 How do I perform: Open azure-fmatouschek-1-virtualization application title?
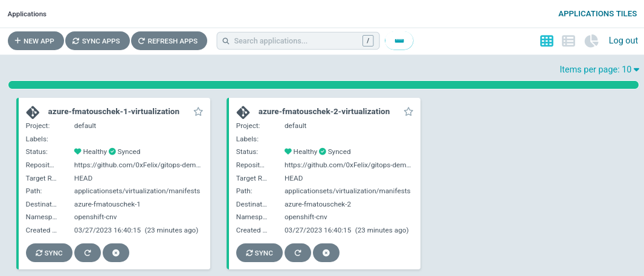pos(114,111)
